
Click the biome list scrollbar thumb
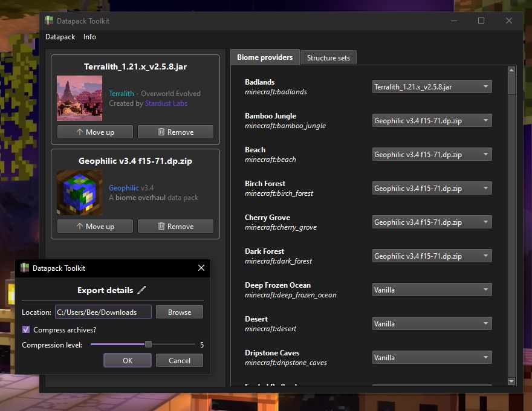pyautogui.click(x=511, y=85)
